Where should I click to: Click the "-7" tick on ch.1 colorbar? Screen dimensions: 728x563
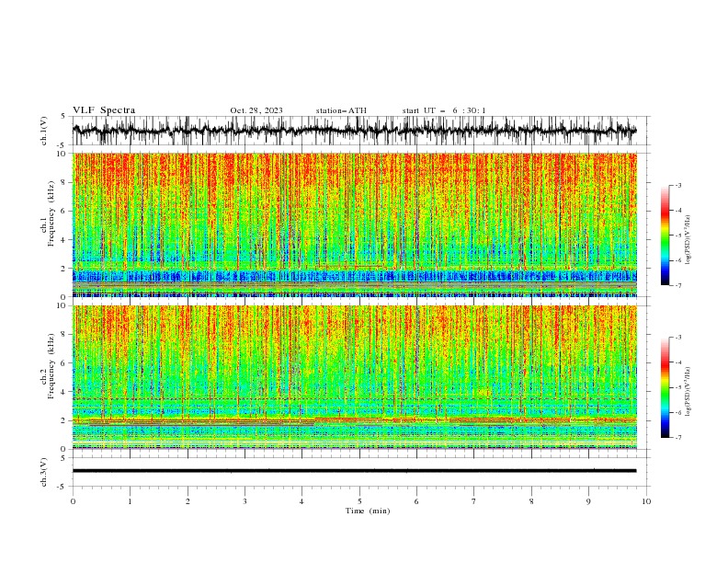pos(678,286)
